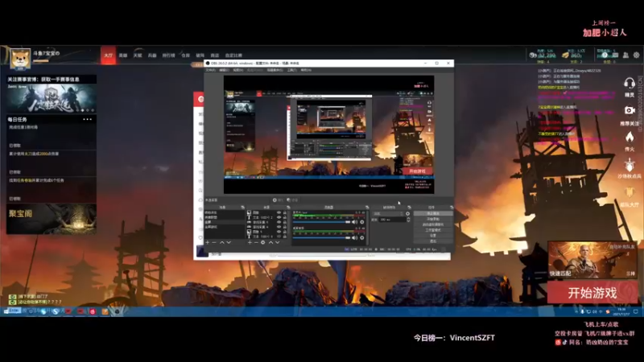Click the red 开始游戏 button
Image resolution: width=644 pixels, height=362 pixels.
pyautogui.click(x=592, y=293)
